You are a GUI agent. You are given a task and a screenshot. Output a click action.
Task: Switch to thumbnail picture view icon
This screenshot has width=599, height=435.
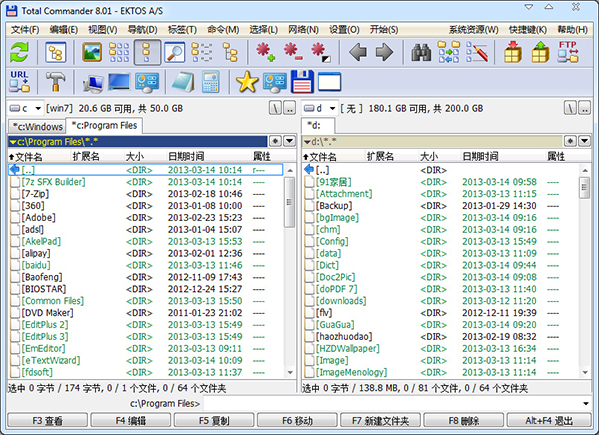(x=92, y=52)
